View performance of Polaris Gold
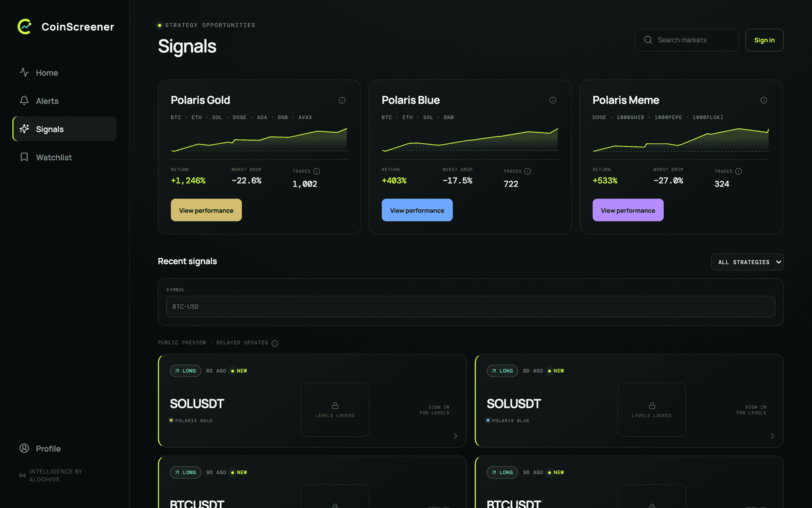The height and width of the screenshot is (508, 812). tap(206, 210)
